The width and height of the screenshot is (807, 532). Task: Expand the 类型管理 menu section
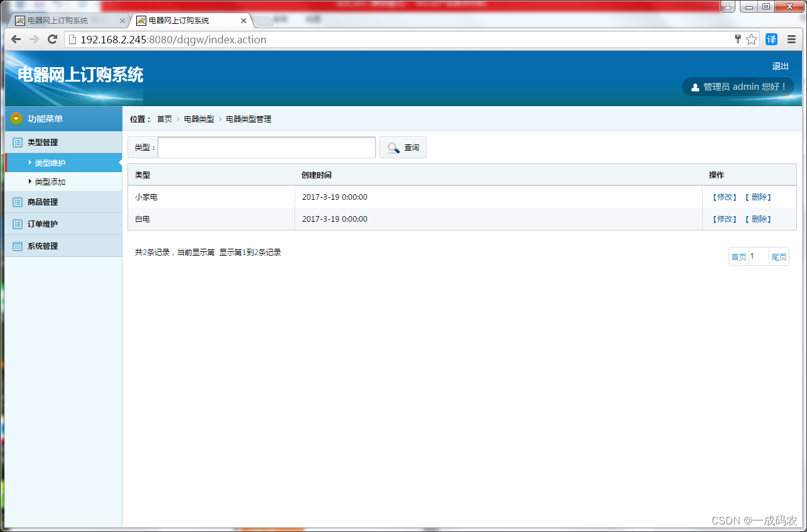coord(63,143)
